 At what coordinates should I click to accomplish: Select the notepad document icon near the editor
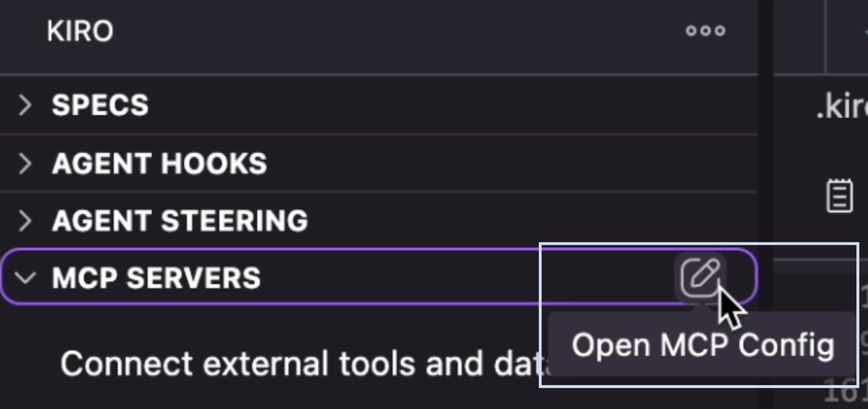[839, 195]
